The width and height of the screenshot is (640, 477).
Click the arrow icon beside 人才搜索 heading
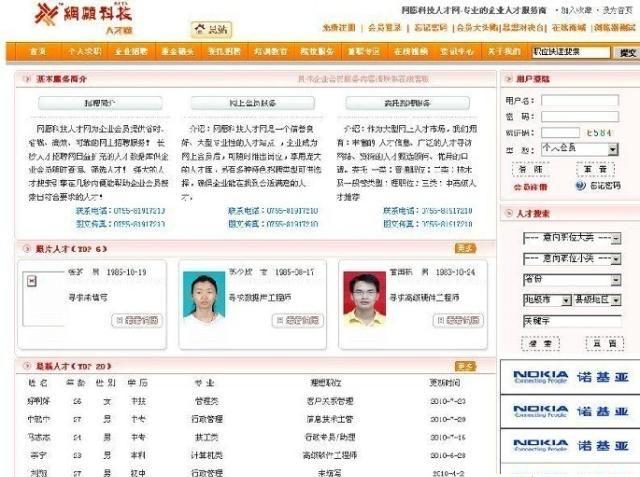pyautogui.click(x=509, y=213)
